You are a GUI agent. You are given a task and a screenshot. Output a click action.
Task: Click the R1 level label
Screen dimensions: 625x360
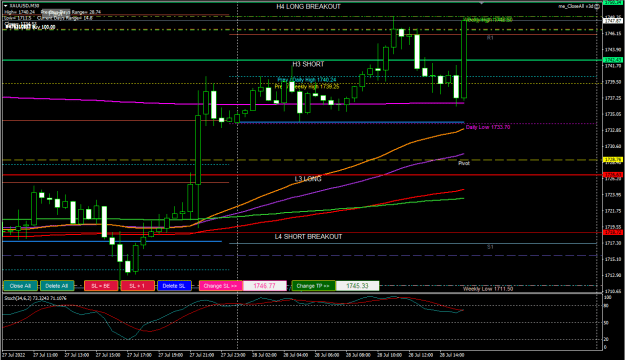coord(490,38)
